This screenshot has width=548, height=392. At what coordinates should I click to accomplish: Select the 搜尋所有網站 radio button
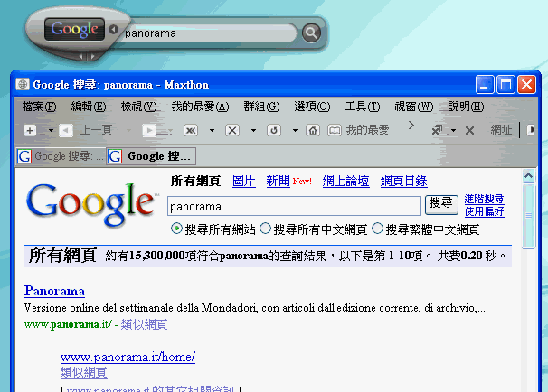pos(176,229)
